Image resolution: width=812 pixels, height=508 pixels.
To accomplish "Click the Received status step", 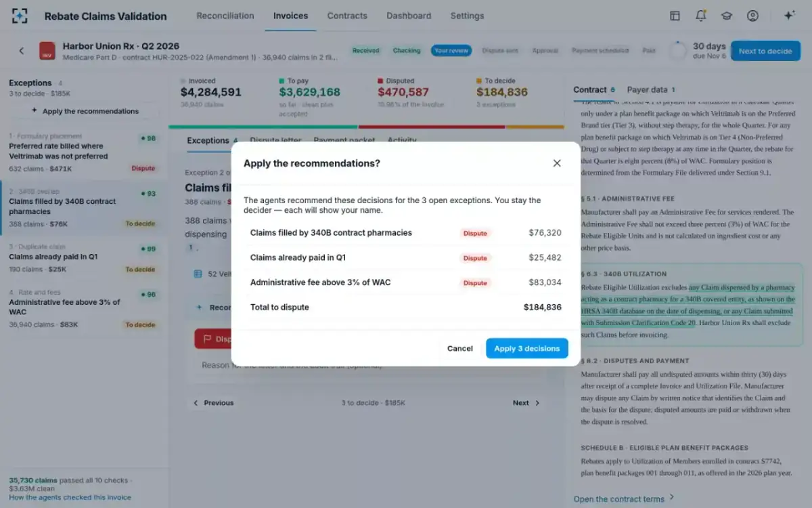I will pyautogui.click(x=366, y=51).
